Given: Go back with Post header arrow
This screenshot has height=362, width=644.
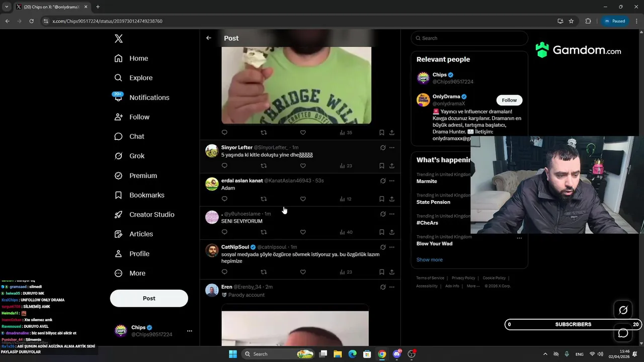Looking at the screenshot, I should 209,38.
